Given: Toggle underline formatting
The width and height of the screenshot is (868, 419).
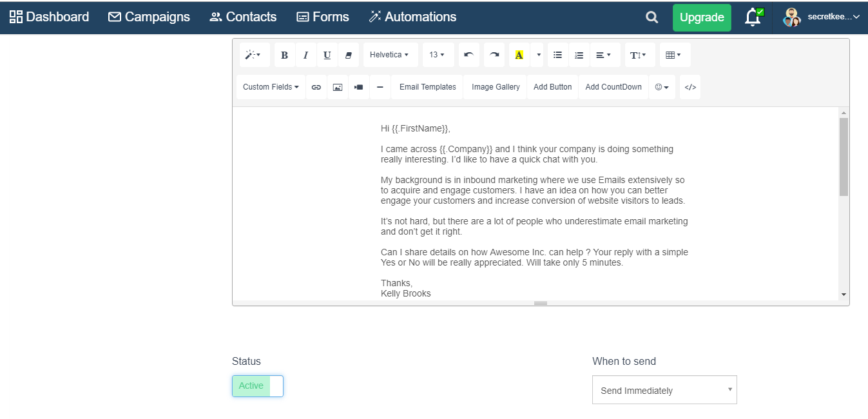Looking at the screenshot, I should 327,55.
